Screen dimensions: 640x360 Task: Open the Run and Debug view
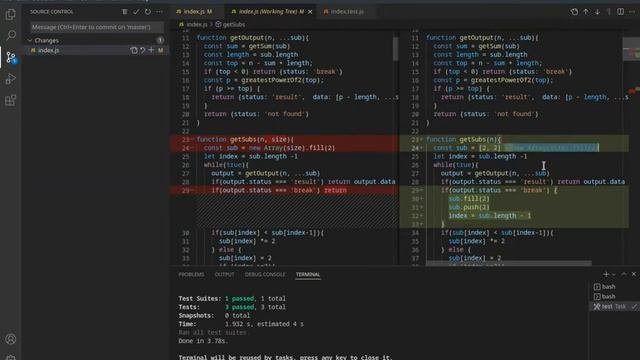click(11, 79)
